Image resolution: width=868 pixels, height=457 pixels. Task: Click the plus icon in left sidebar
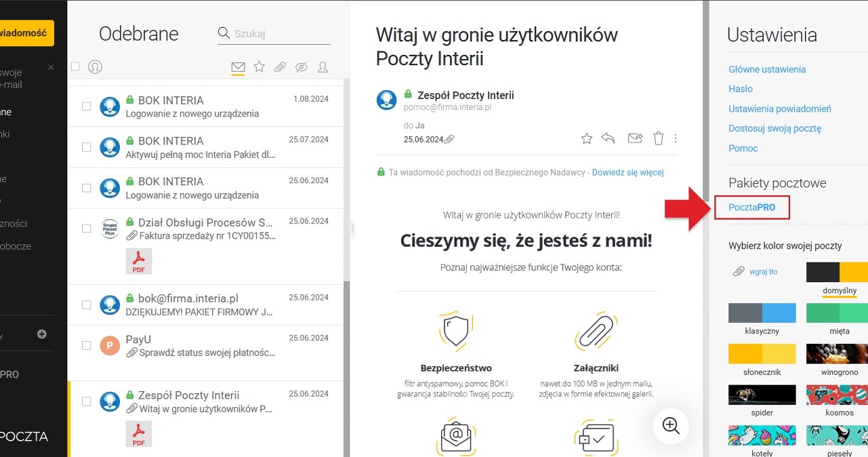(x=42, y=334)
